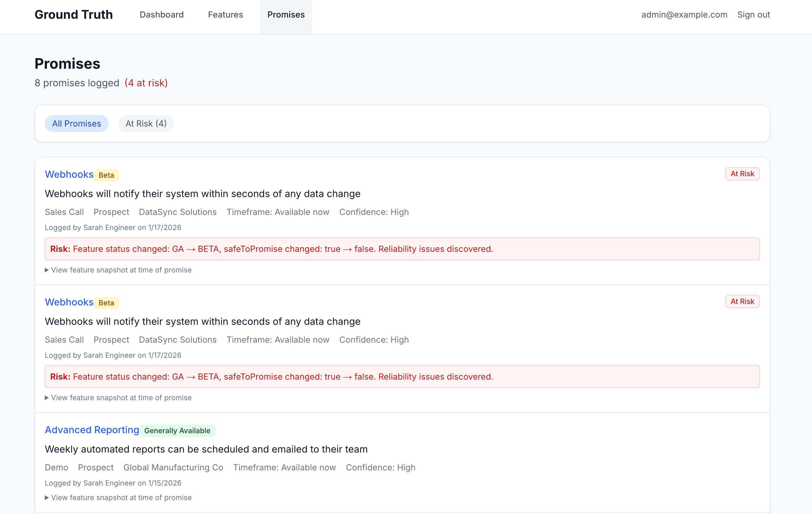This screenshot has width=812, height=514.
Task: Click the second Webhooks feature link
Action: [69, 302]
